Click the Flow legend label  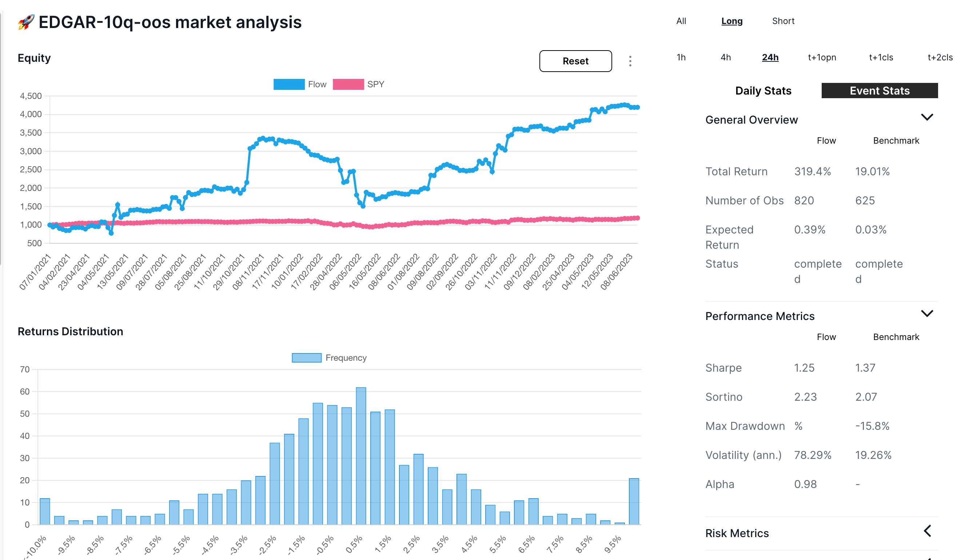(x=317, y=85)
